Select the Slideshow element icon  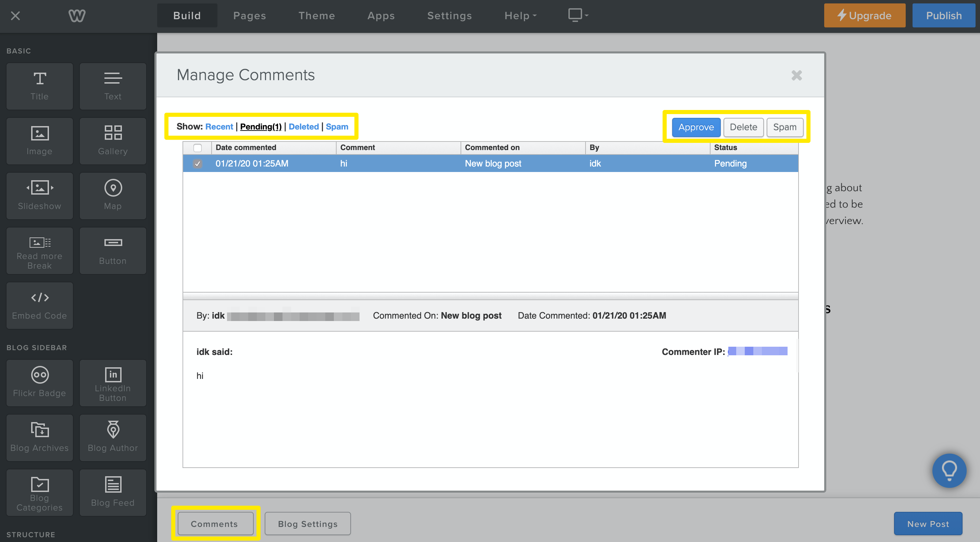pos(40,196)
